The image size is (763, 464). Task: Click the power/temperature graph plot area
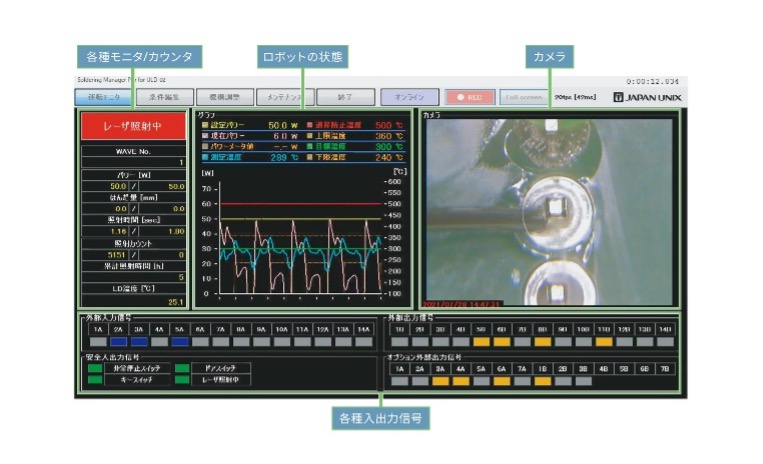[x=300, y=238]
